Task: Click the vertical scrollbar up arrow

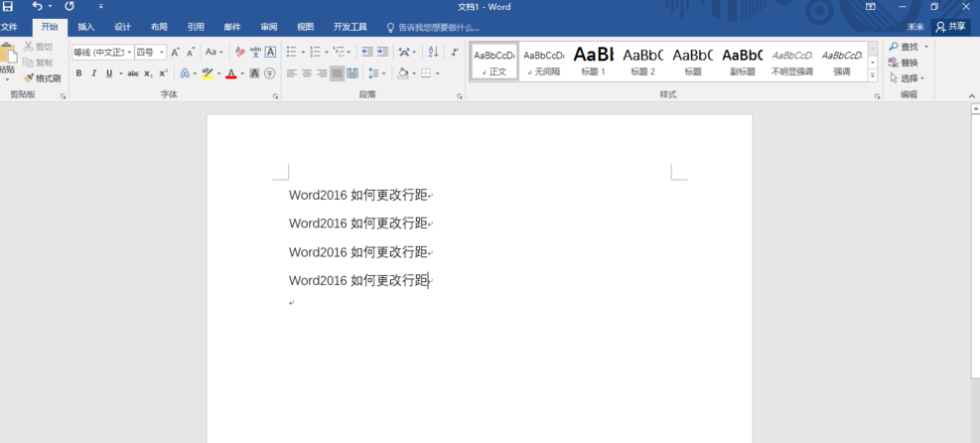Action: [975, 108]
